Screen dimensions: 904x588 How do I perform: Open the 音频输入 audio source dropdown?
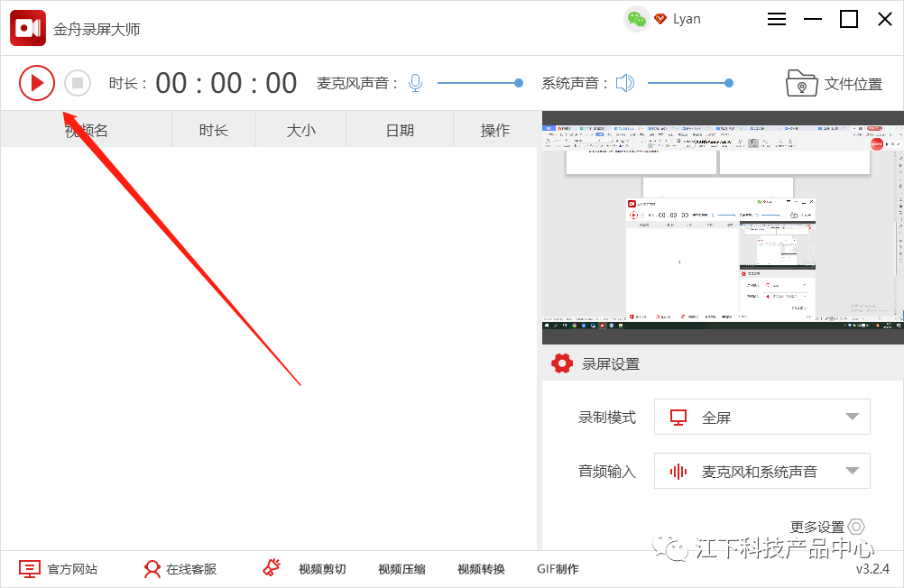click(x=761, y=471)
